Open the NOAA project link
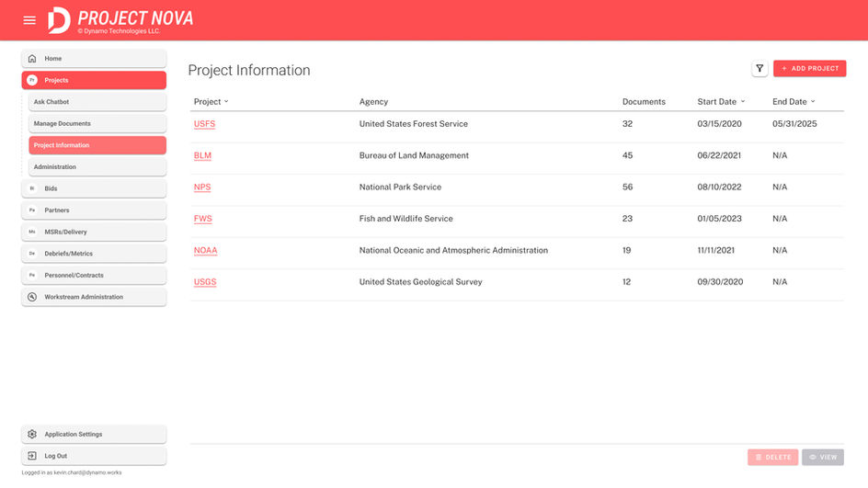868x488 pixels. click(205, 250)
